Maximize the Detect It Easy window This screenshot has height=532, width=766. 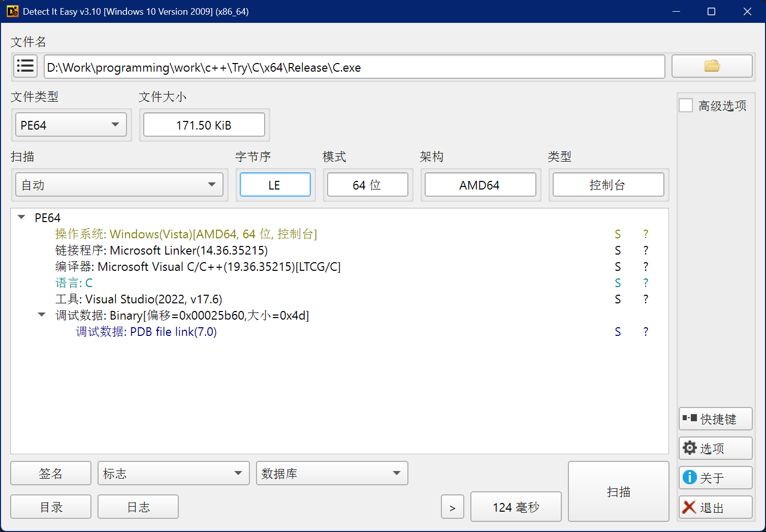pyautogui.click(x=712, y=11)
